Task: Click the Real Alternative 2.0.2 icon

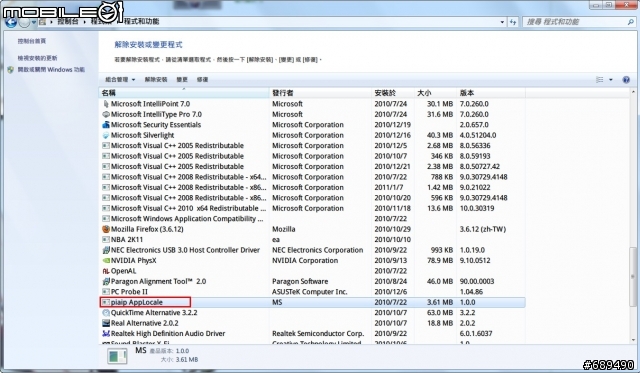Action: [x=106, y=323]
